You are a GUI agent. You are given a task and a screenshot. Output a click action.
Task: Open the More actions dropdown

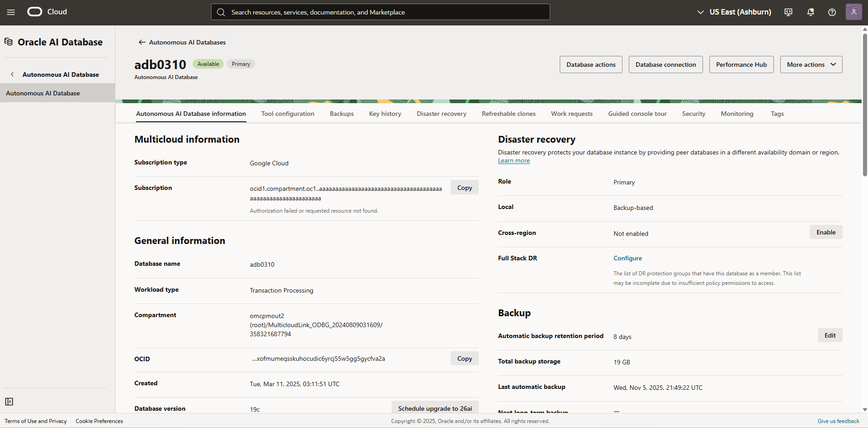pos(811,64)
